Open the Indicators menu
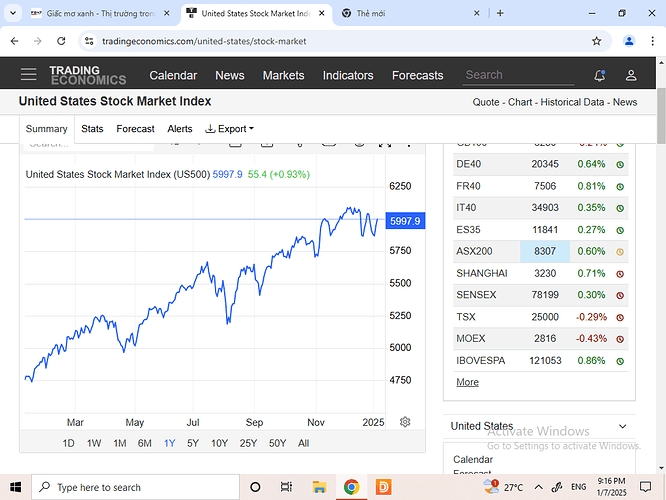Image resolution: width=666 pixels, height=500 pixels. tap(348, 75)
